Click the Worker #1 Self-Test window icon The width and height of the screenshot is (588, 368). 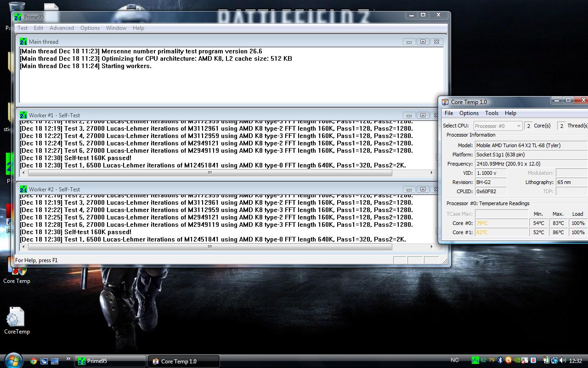(x=23, y=115)
